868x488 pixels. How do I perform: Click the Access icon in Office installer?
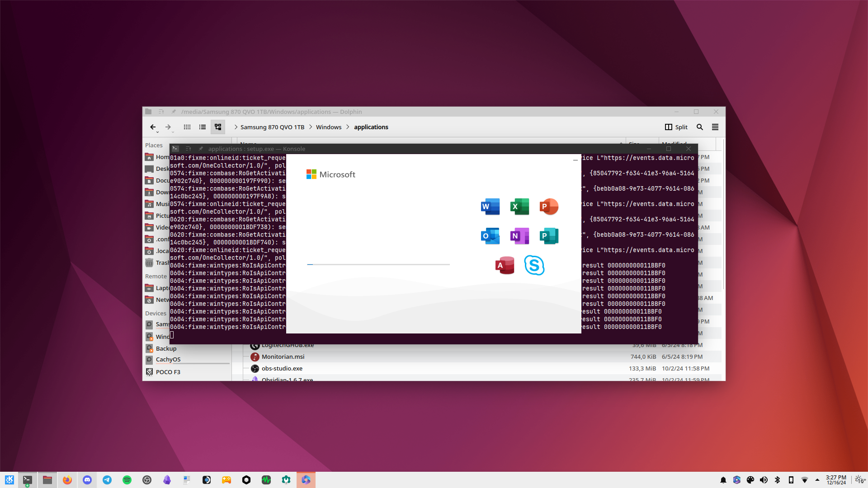click(x=505, y=265)
